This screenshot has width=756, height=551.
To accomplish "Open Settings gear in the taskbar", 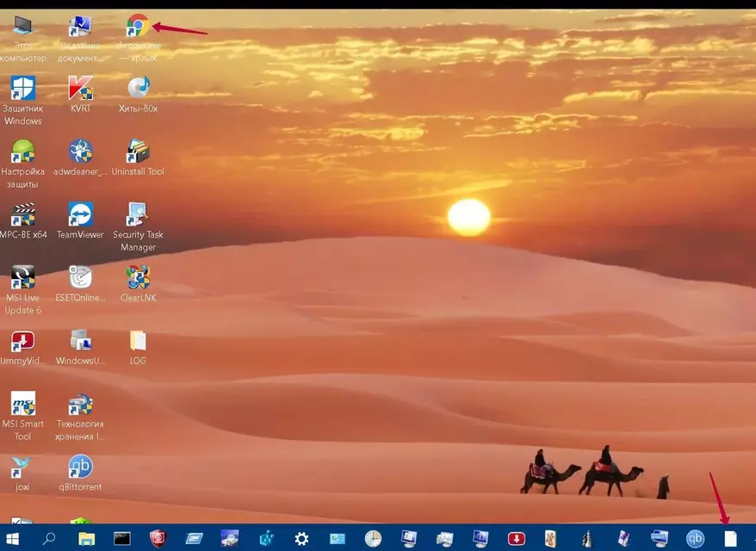I will (301, 538).
